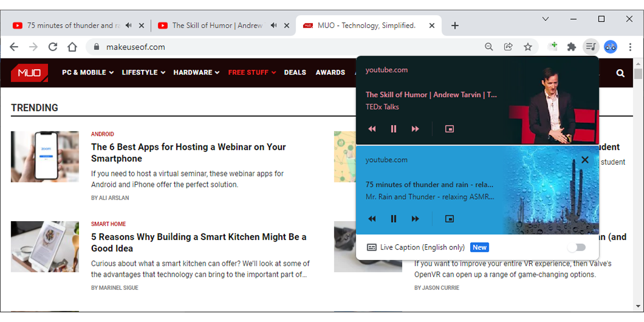Pause the Andrew Tarvin TEDx video
644x322 pixels.
(x=393, y=129)
